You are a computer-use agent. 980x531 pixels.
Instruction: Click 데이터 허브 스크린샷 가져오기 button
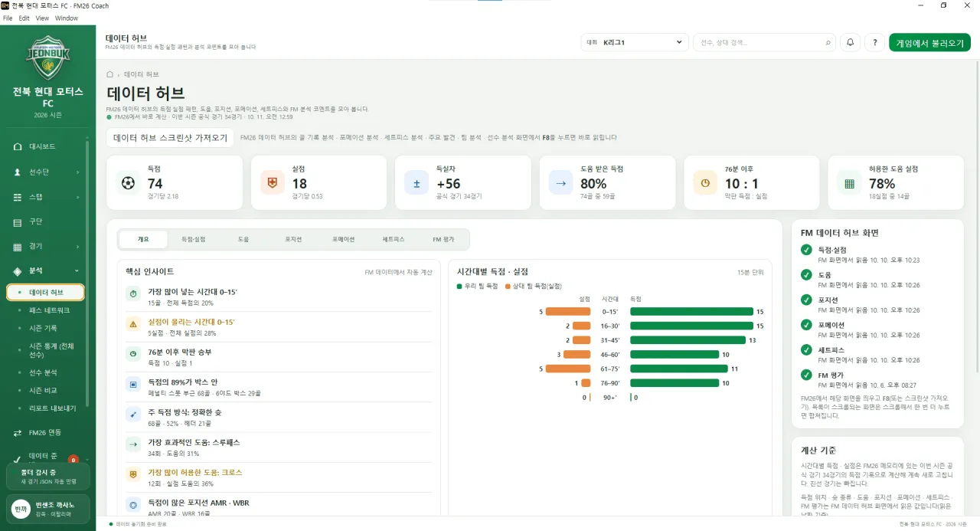point(171,138)
